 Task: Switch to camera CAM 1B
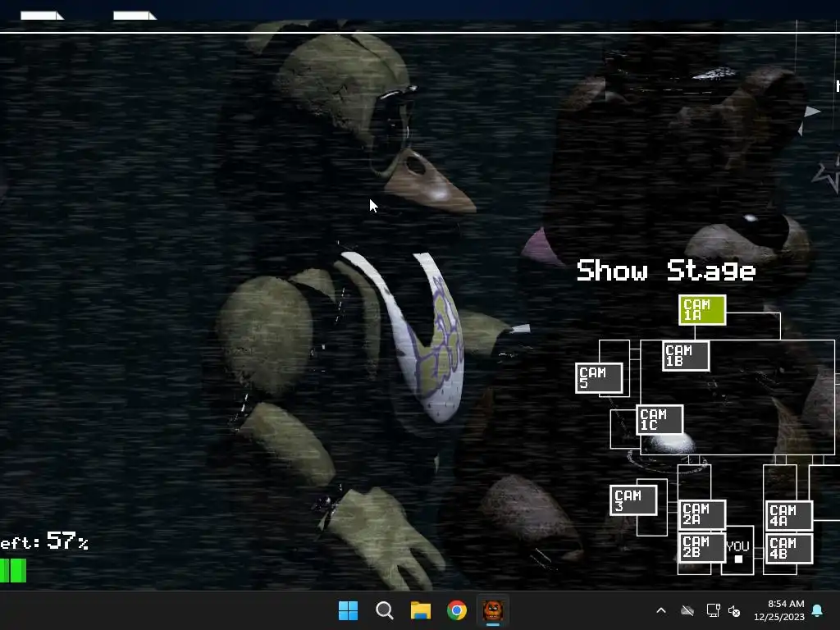[686, 356]
